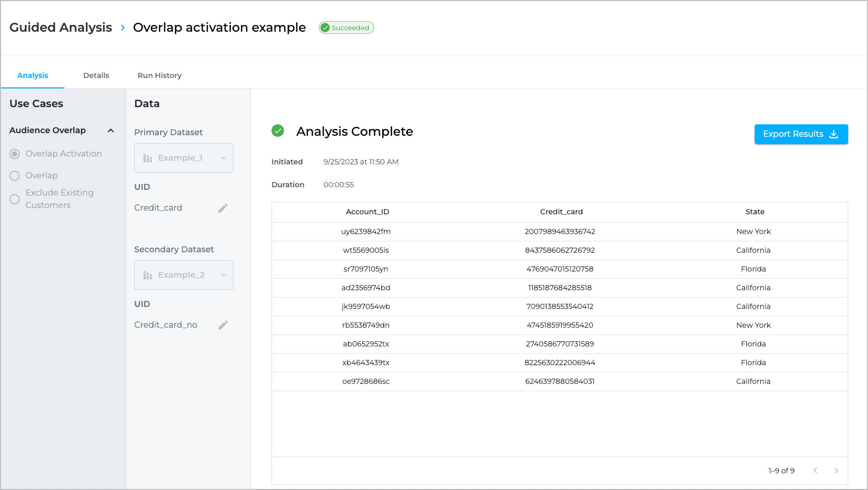The height and width of the screenshot is (490, 868).
Task: Go to the previous results page arrow
Action: click(815, 471)
